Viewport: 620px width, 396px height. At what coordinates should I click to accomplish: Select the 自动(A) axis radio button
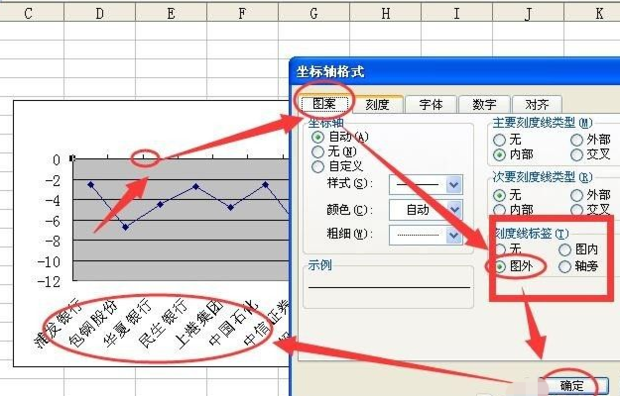tap(318, 137)
